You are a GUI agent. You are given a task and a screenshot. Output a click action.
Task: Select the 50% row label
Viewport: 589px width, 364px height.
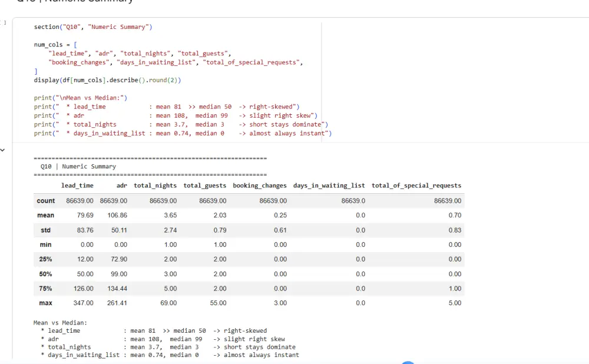point(46,274)
